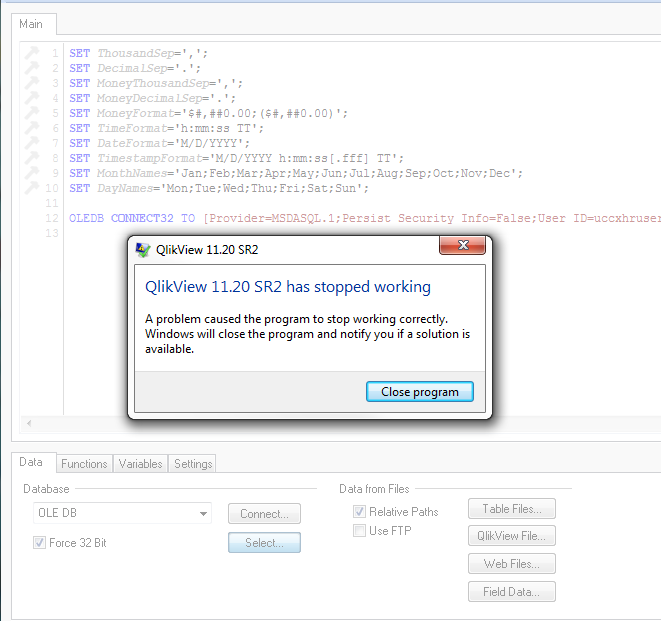Switch to the Settings tab
The width and height of the screenshot is (661, 621).
coord(193,464)
